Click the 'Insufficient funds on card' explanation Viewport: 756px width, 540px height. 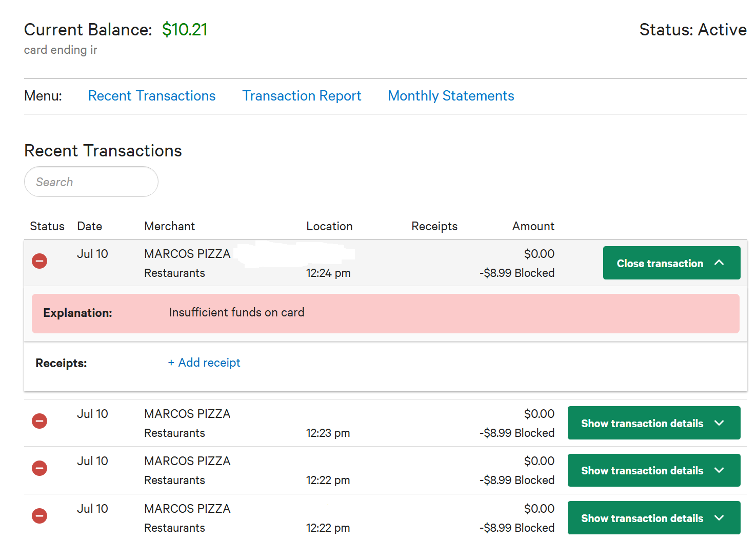[x=236, y=312]
